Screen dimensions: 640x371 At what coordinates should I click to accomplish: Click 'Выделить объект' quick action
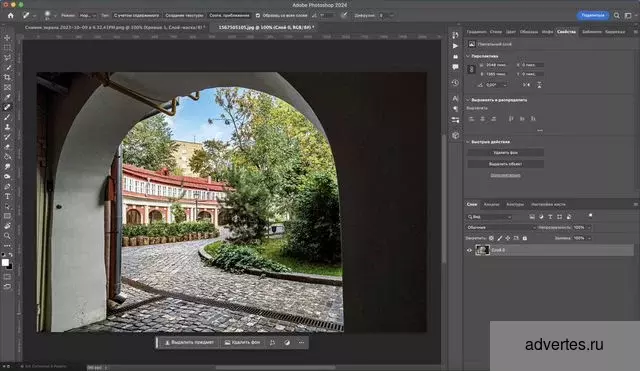pyautogui.click(x=505, y=164)
